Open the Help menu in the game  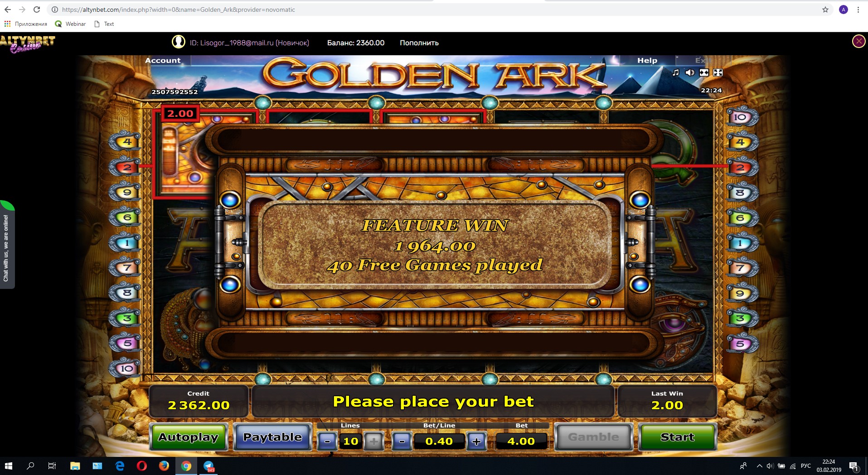click(x=647, y=60)
